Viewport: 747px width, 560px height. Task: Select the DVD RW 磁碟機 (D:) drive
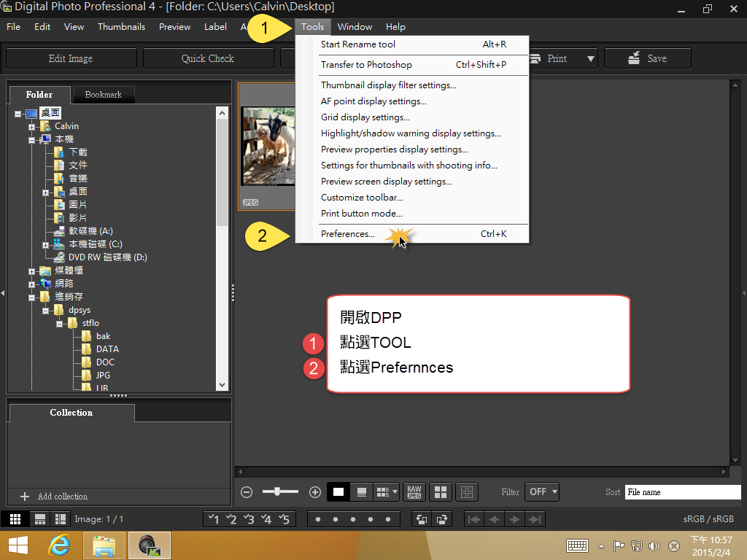108,257
